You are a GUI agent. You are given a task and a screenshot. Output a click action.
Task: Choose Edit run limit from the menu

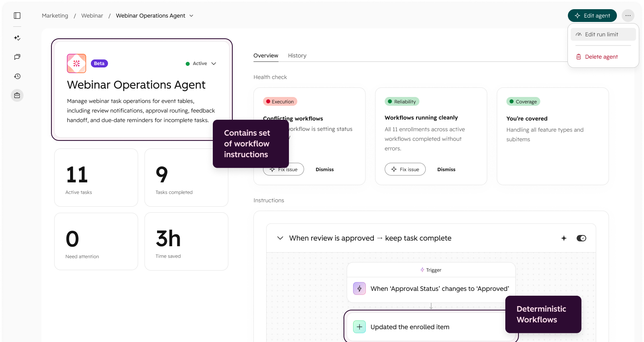(x=603, y=34)
